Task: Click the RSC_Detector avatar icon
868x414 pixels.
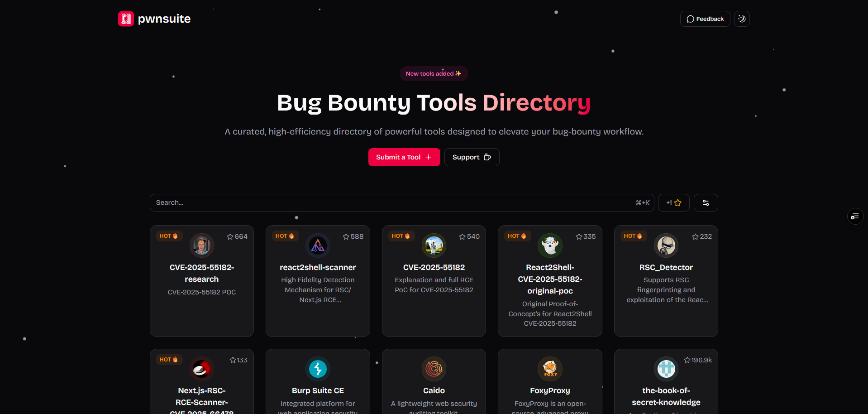Action: [666, 246]
